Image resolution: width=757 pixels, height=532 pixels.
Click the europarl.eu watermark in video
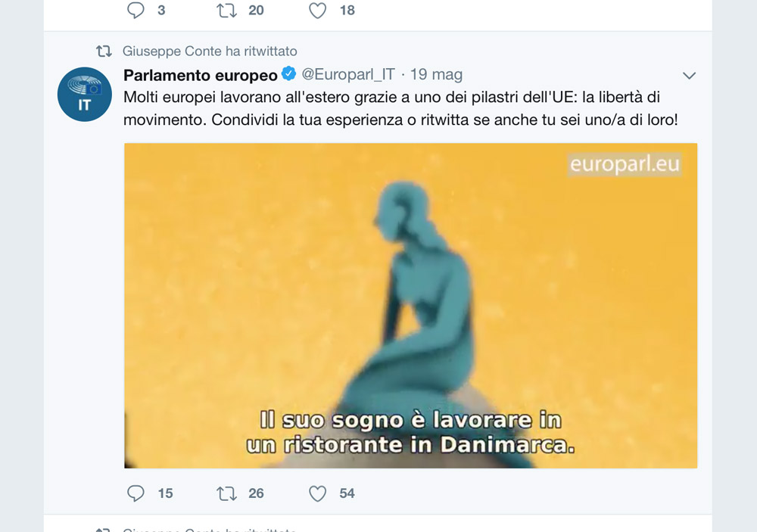[625, 164]
